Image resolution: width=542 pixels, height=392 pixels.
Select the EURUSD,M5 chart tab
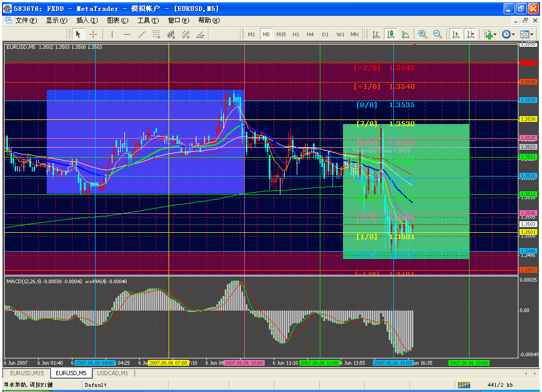(71, 373)
